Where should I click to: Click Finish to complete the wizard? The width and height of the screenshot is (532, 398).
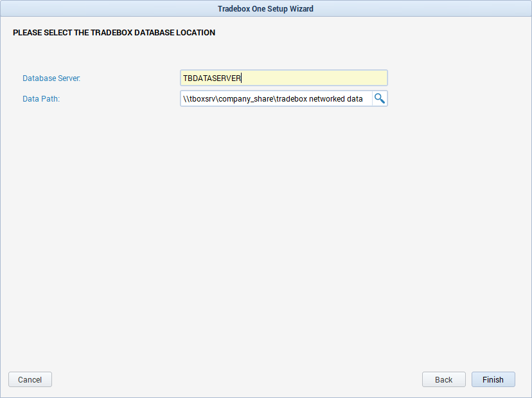[x=493, y=379]
